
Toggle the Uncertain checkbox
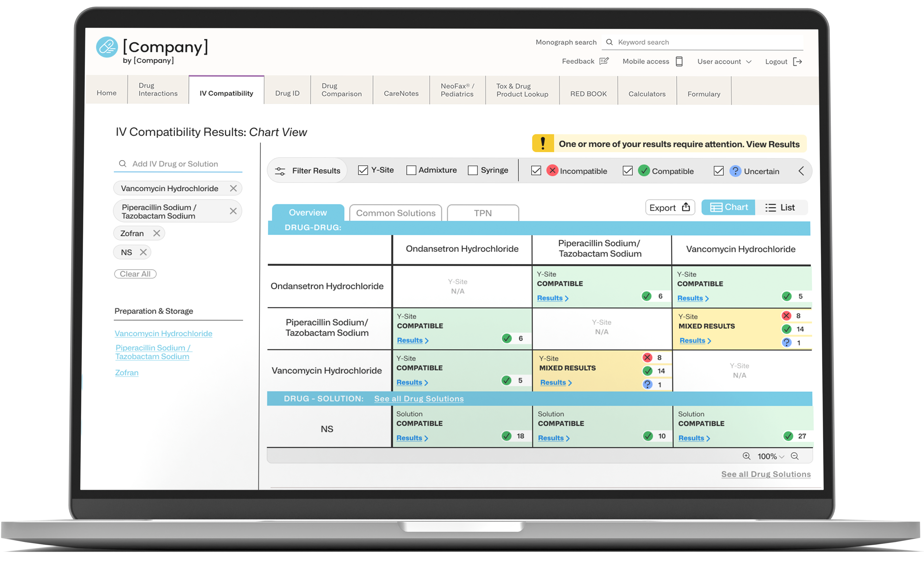718,171
